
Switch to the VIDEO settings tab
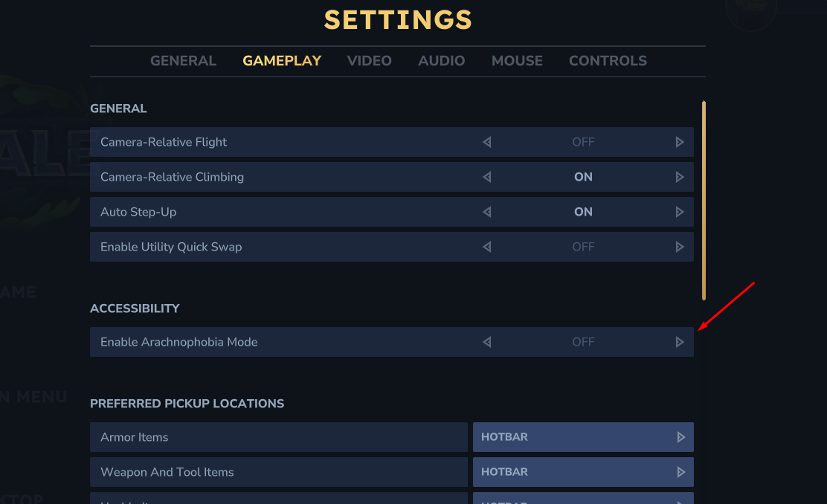tap(369, 61)
